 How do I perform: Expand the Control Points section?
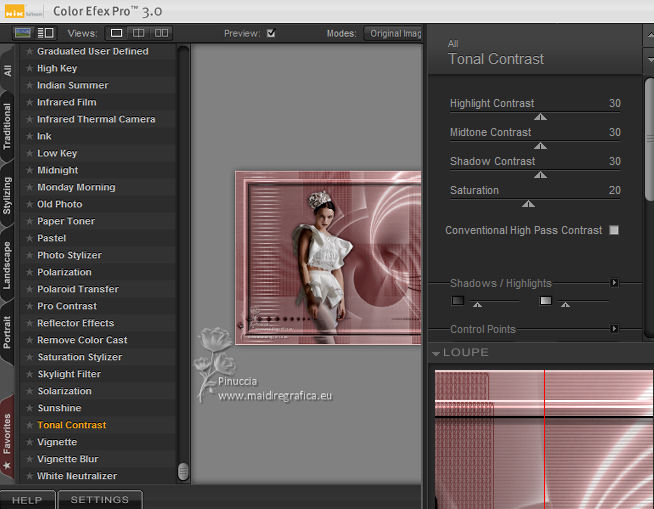coord(615,329)
